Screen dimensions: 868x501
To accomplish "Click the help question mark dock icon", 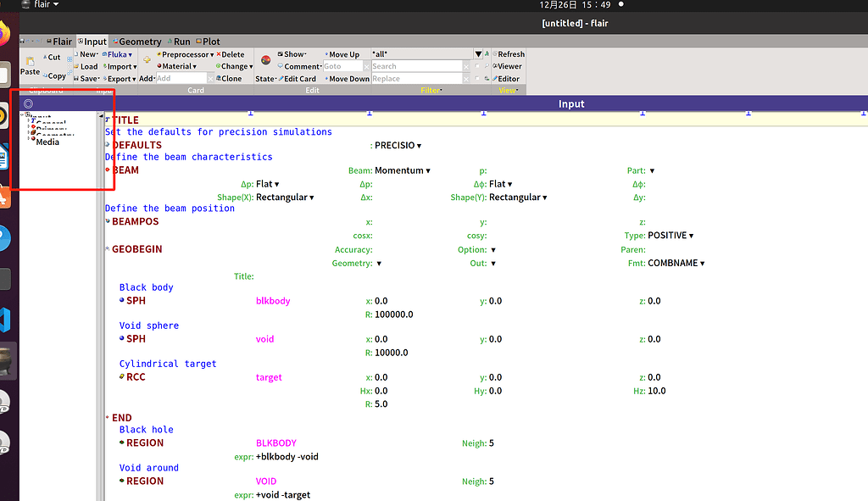I will (4, 238).
